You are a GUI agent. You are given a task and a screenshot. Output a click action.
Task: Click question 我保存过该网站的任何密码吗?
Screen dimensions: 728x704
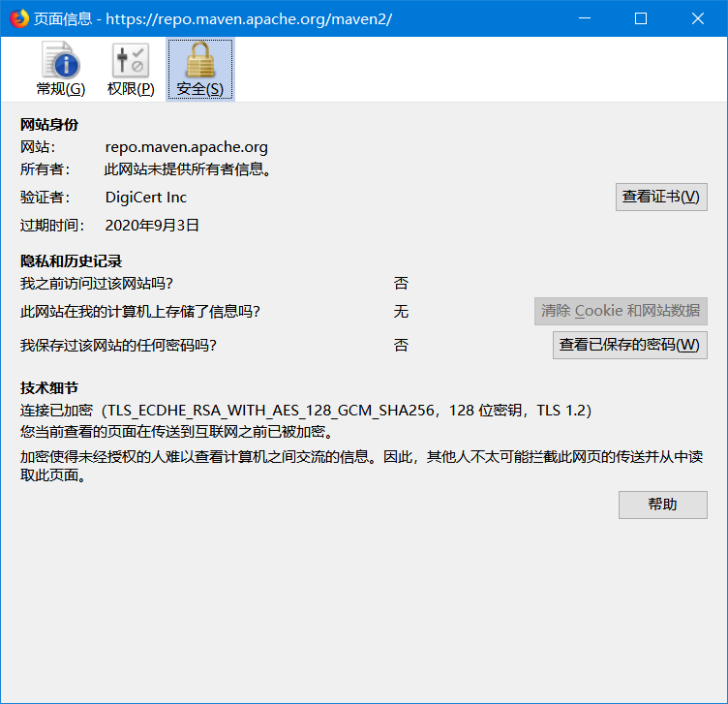pos(118,345)
